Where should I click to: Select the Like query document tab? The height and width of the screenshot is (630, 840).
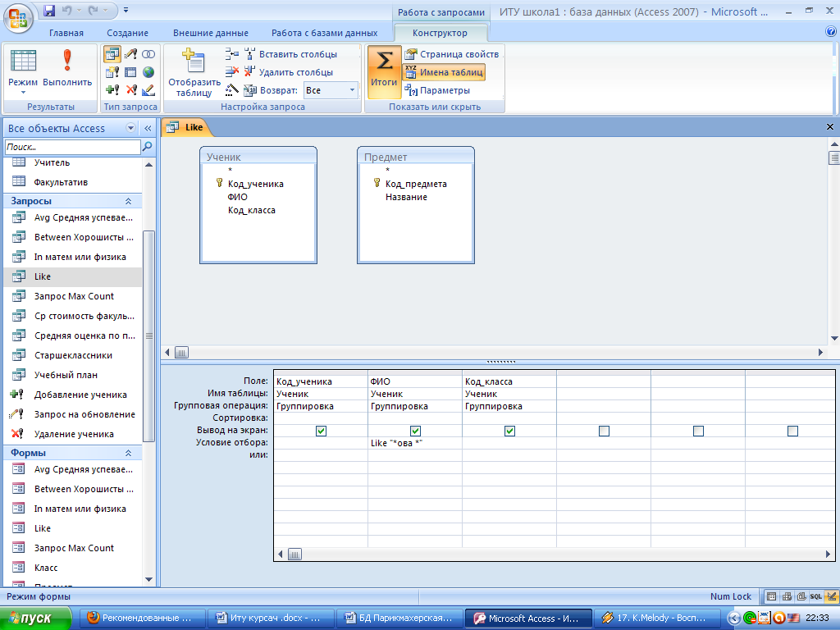point(186,127)
